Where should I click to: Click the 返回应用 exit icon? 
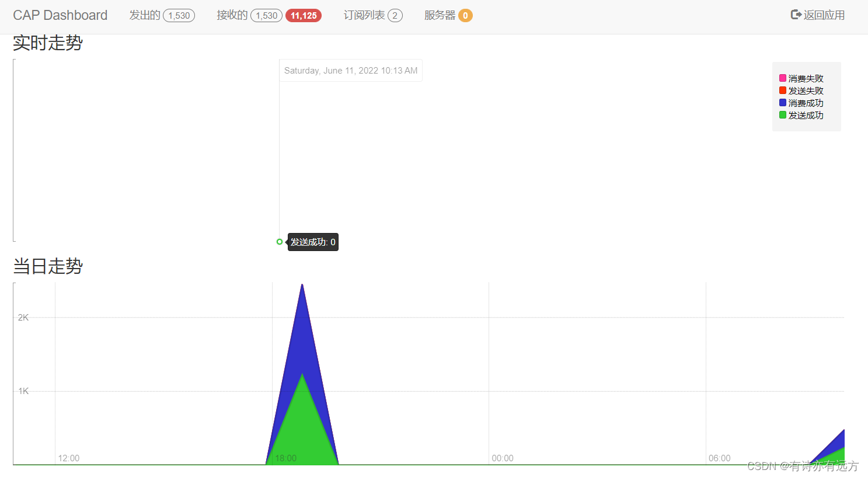[x=796, y=15]
